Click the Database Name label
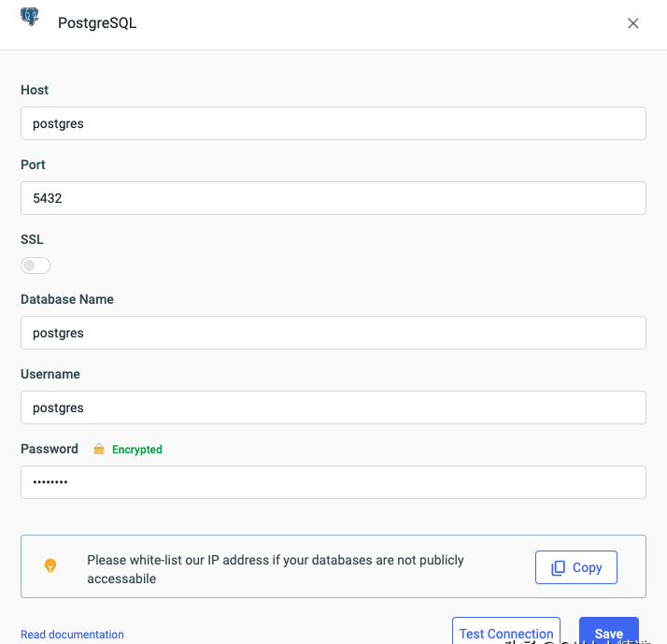667x644 pixels. [67, 299]
